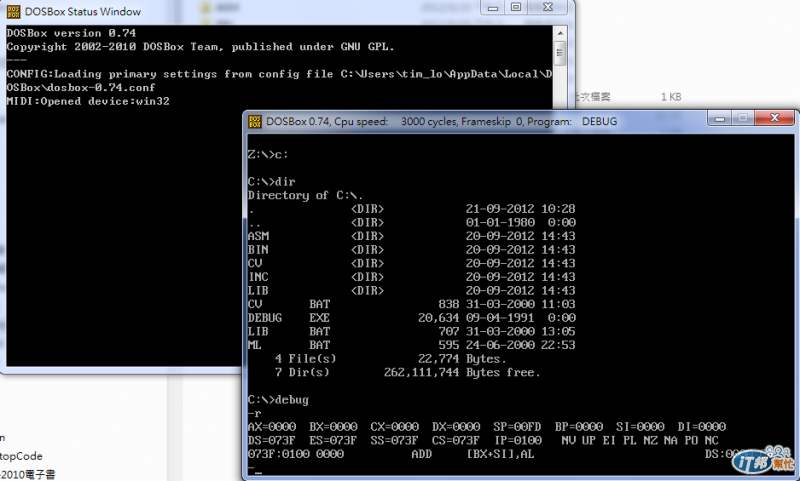Click the 'ADD [BX+SI],AL' instruction
The width and height of the screenshot is (800, 481).
coord(473,454)
